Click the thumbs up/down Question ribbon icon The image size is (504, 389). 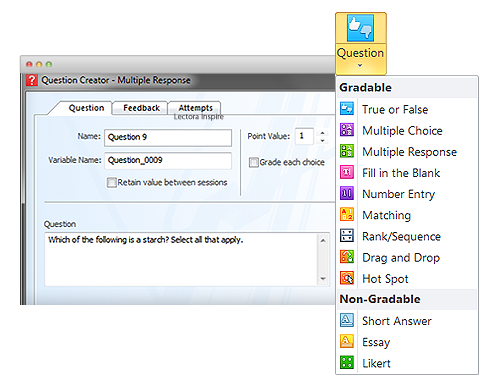360,28
